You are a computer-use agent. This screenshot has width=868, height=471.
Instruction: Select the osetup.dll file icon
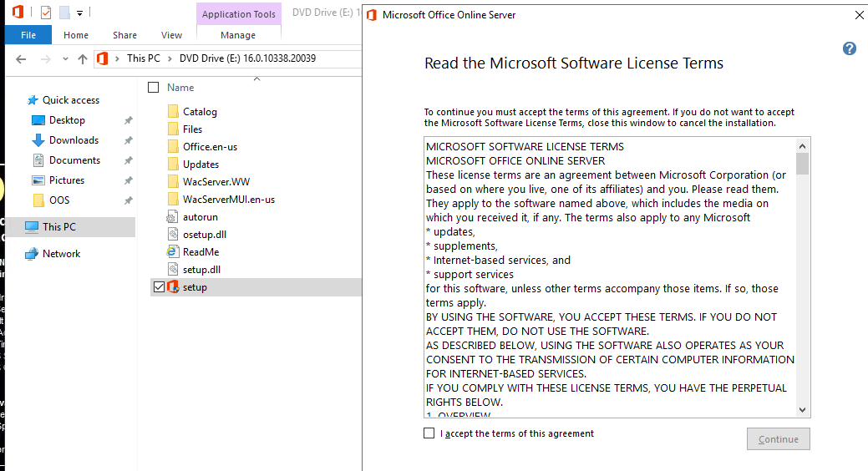173,234
